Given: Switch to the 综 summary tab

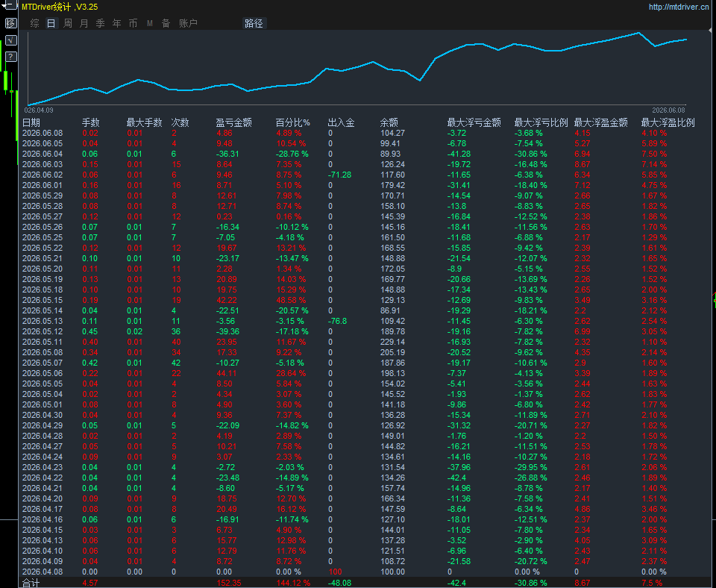Looking at the screenshot, I should (35, 23).
